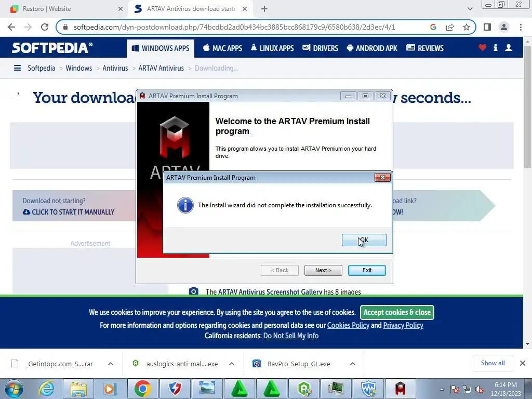
Task: Open the Reviews menu item
Action: click(425, 48)
